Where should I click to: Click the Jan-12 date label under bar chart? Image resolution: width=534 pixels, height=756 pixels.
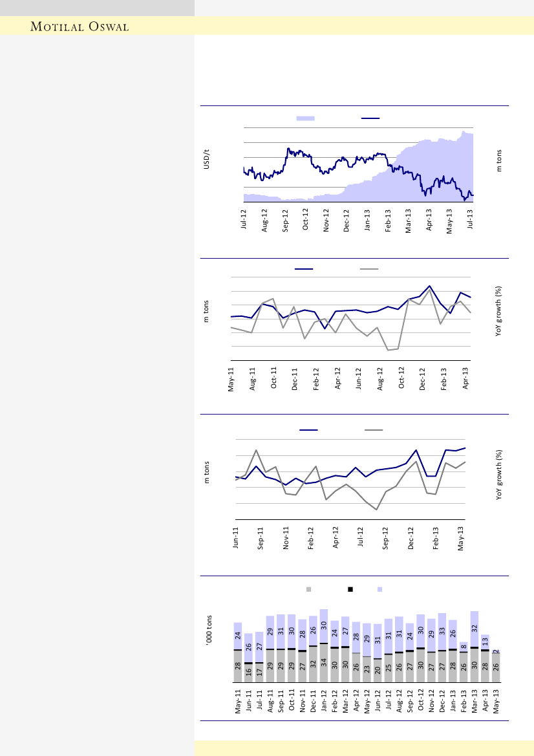(x=324, y=700)
